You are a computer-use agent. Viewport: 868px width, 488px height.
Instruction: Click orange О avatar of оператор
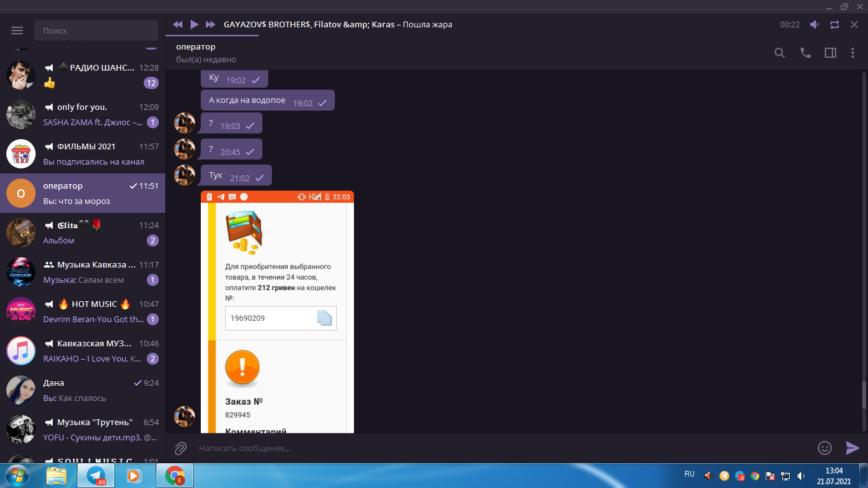point(21,193)
